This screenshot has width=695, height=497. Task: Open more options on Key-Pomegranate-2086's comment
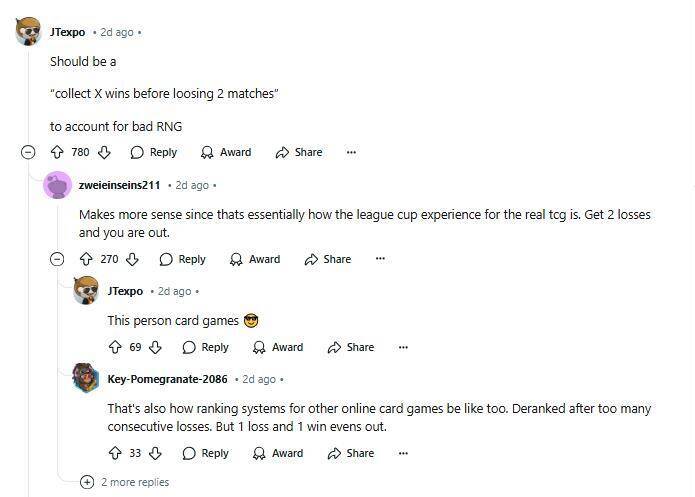pos(403,453)
